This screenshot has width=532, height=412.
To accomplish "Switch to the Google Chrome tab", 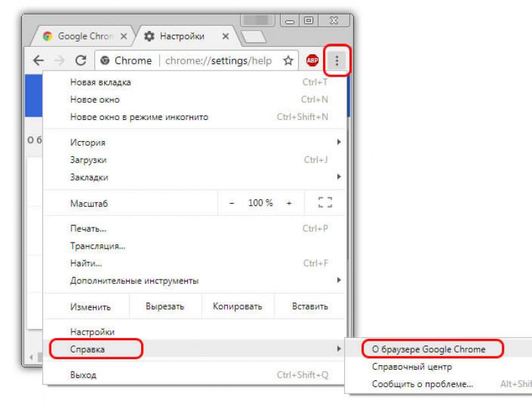I will point(82,36).
